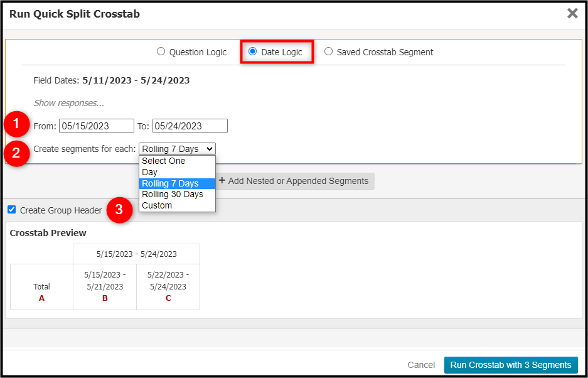Click the 5/15/2023 - 5/24/2023 group header cell
The width and height of the screenshot is (588, 378).
(x=137, y=254)
